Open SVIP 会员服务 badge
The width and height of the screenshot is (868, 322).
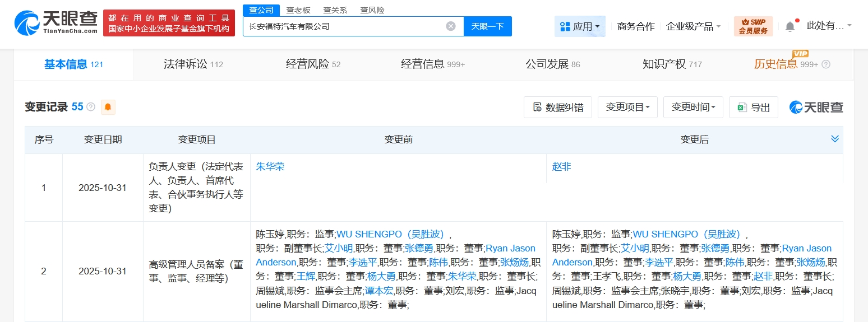point(753,26)
